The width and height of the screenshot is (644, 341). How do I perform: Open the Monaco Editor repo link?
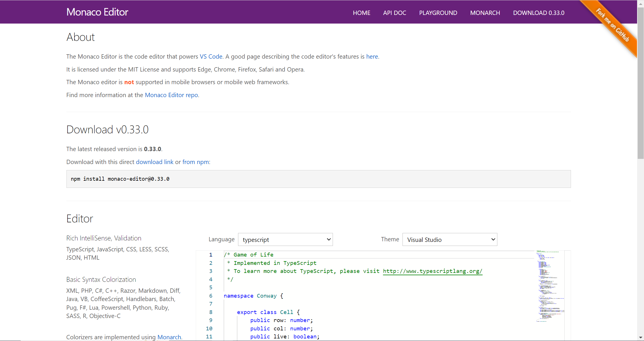171,95
